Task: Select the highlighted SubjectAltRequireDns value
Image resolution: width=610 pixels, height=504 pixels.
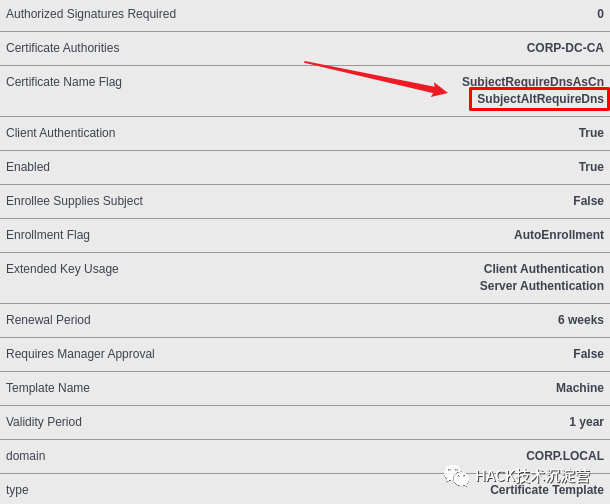Action: coord(540,99)
